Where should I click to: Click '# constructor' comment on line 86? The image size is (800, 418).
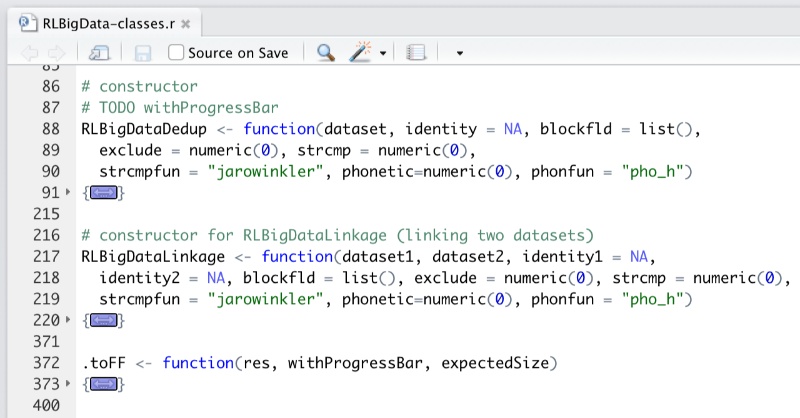tap(139, 86)
